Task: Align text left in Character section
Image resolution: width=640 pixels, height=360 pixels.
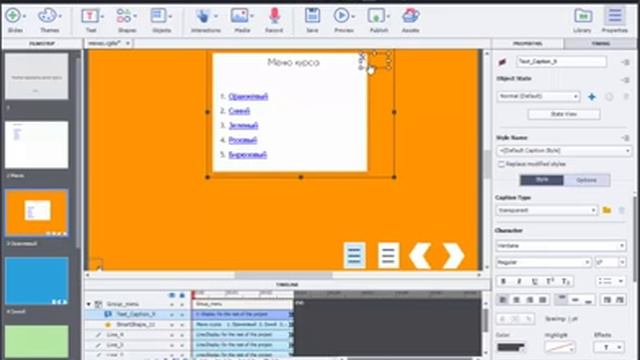Action: tap(503, 300)
